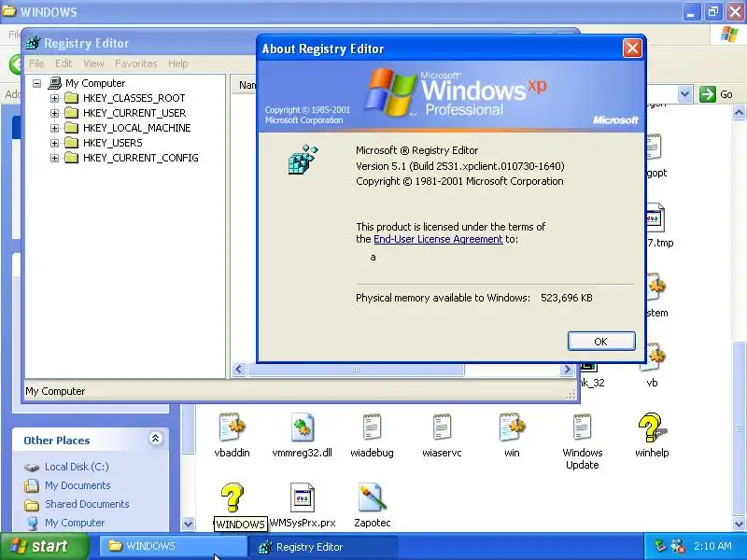Click the Registry Editor icon in About dialog

(303, 160)
